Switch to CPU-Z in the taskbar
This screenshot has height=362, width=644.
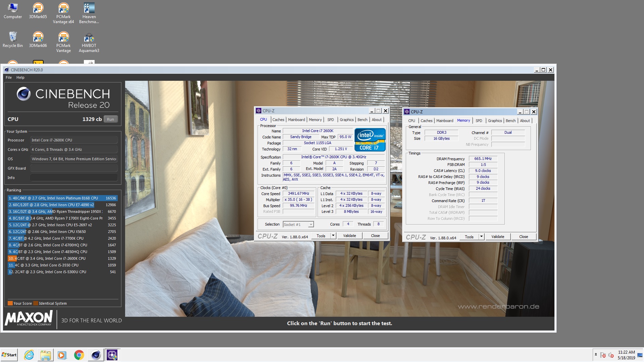[112, 355]
